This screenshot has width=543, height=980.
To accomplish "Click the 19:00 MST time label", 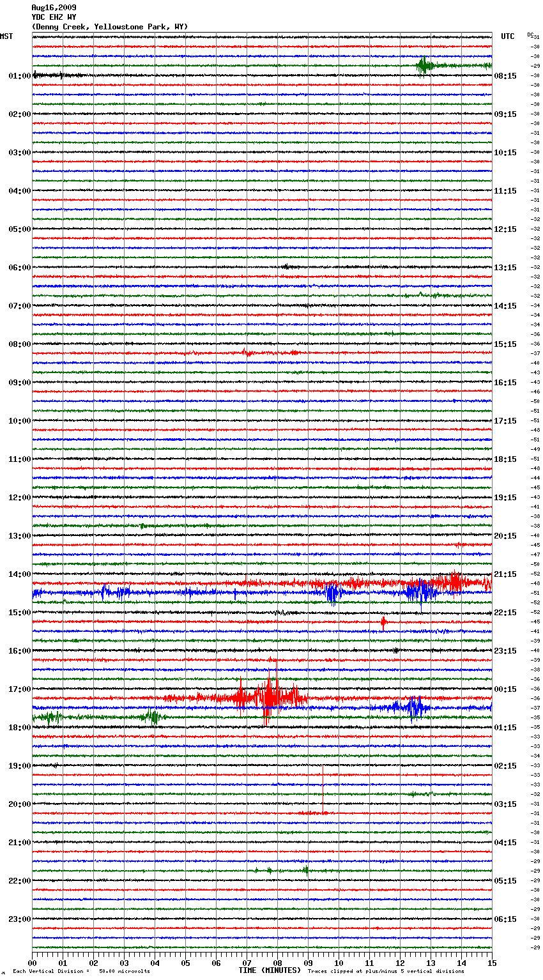I will [20, 766].
